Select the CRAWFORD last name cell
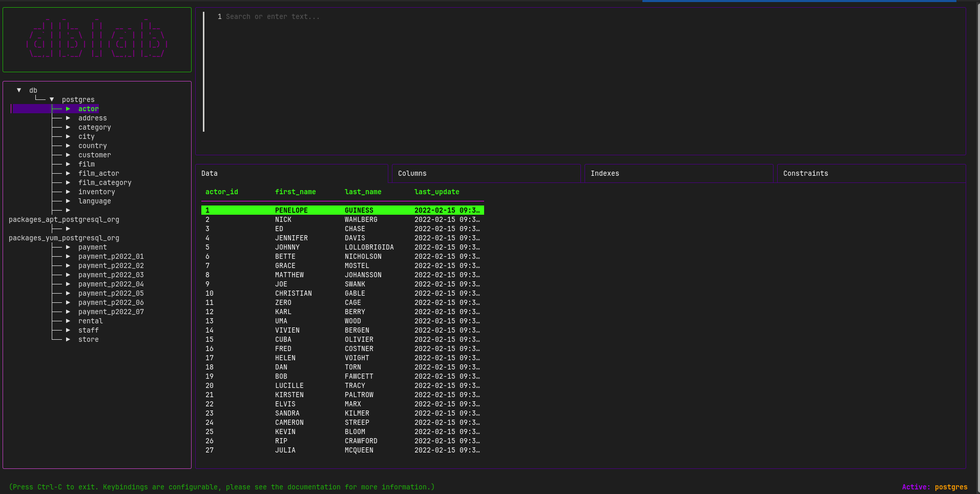 [361, 441]
